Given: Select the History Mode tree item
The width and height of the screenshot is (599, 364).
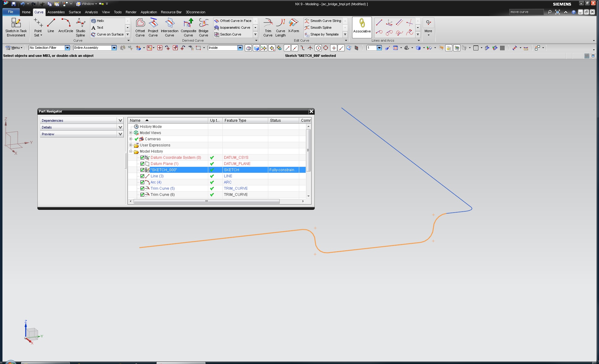Looking at the screenshot, I should click(x=150, y=127).
